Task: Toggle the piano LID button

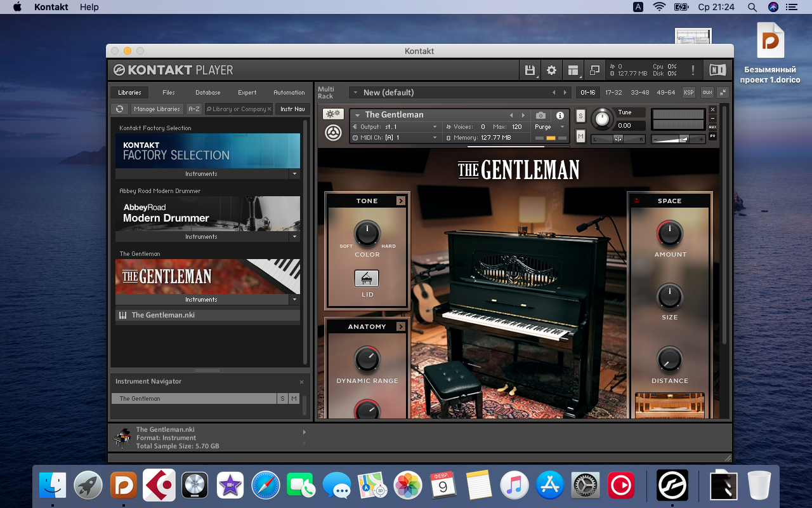Action: click(x=366, y=278)
